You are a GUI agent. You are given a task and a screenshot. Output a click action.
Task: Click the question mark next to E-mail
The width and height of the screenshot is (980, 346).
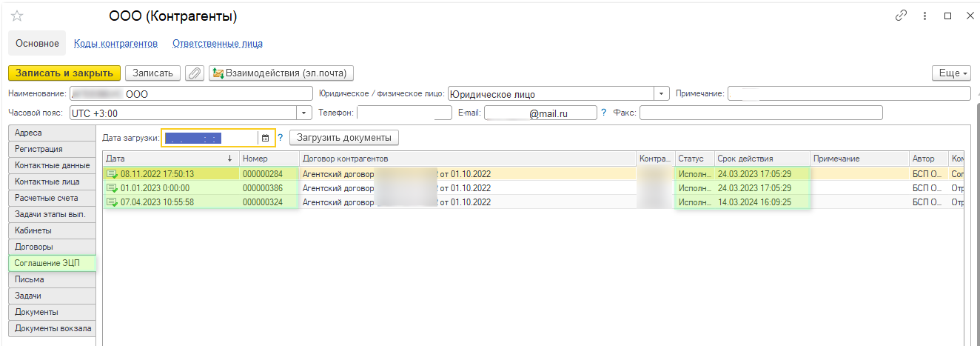coord(604,113)
